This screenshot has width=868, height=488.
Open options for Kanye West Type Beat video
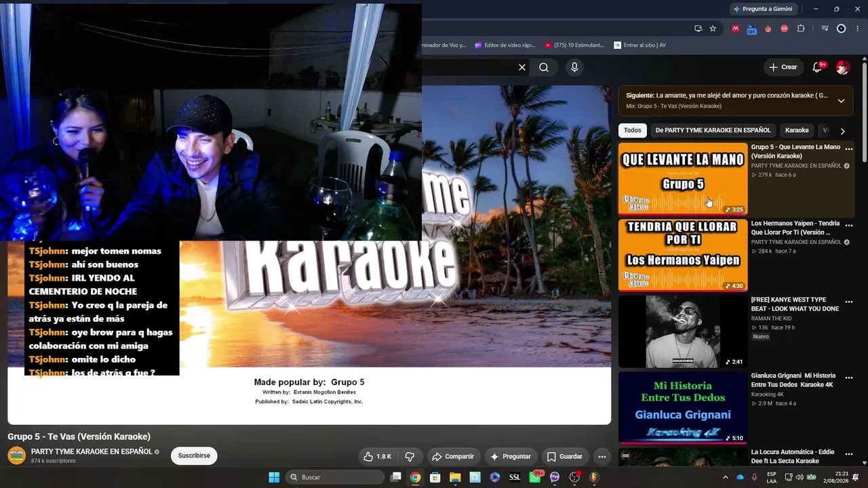(x=848, y=302)
